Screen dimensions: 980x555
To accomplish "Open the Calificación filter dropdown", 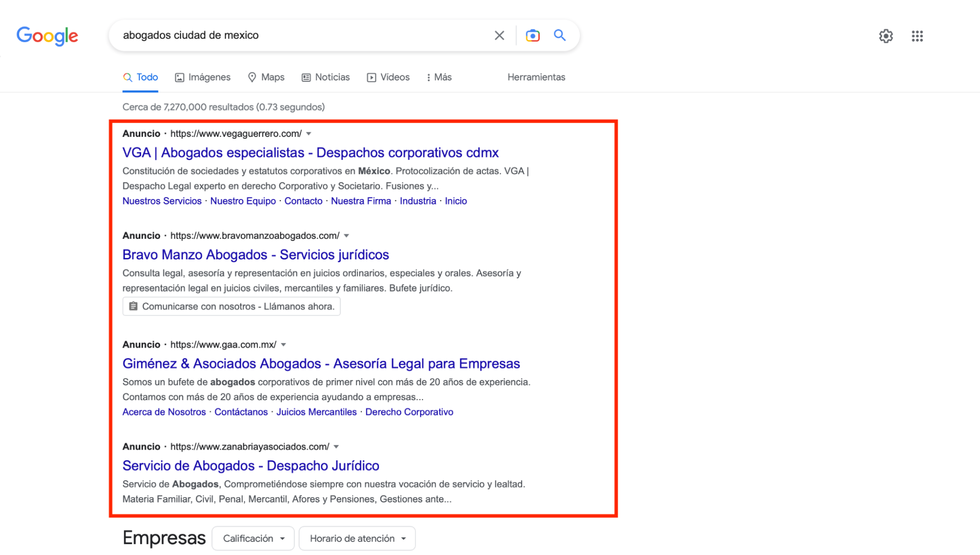I will tap(253, 538).
